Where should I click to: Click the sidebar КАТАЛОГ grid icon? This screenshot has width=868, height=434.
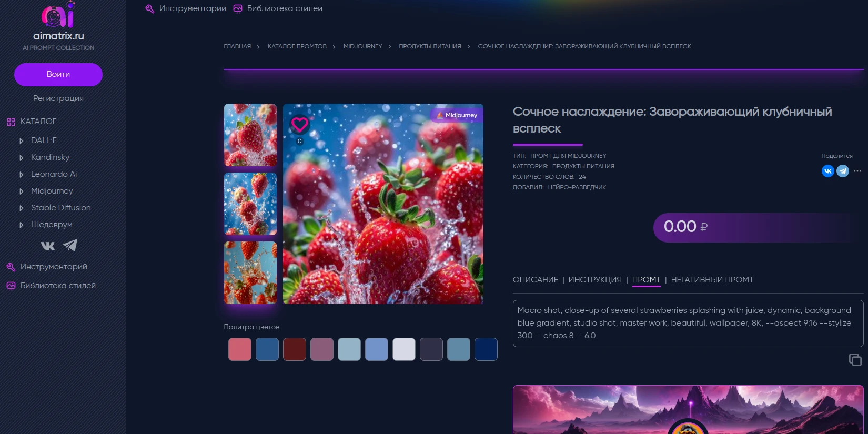coord(11,122)
